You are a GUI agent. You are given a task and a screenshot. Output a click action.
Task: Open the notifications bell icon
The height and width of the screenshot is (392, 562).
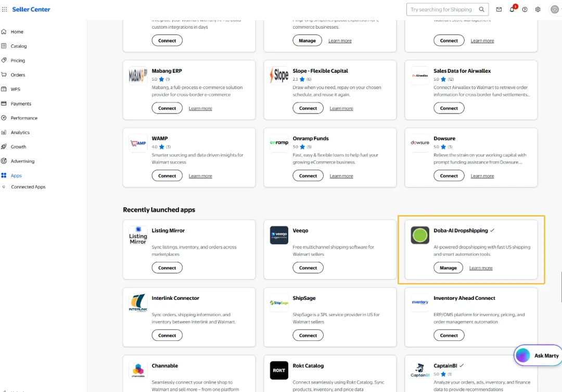(512, 9)
